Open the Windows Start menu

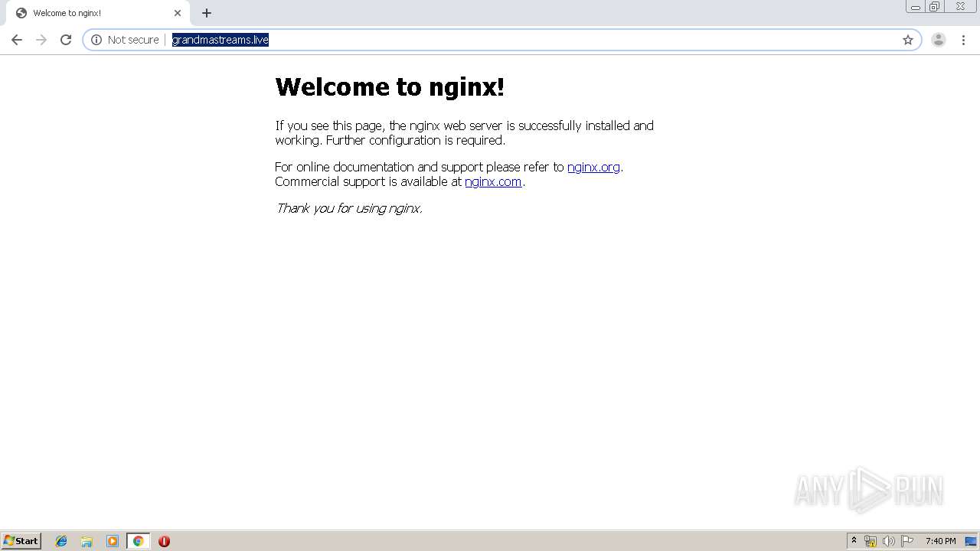[21, 541]
